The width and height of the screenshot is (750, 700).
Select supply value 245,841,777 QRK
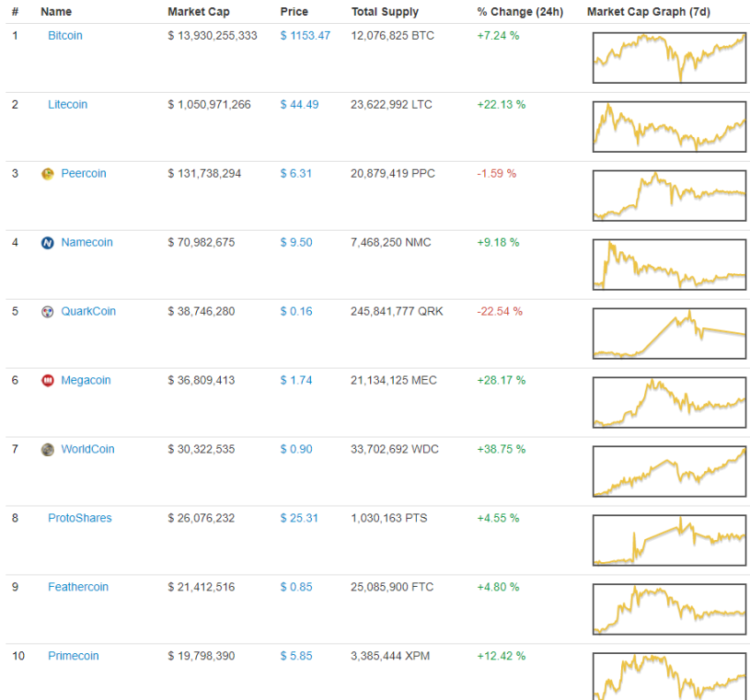coord(397,311)
